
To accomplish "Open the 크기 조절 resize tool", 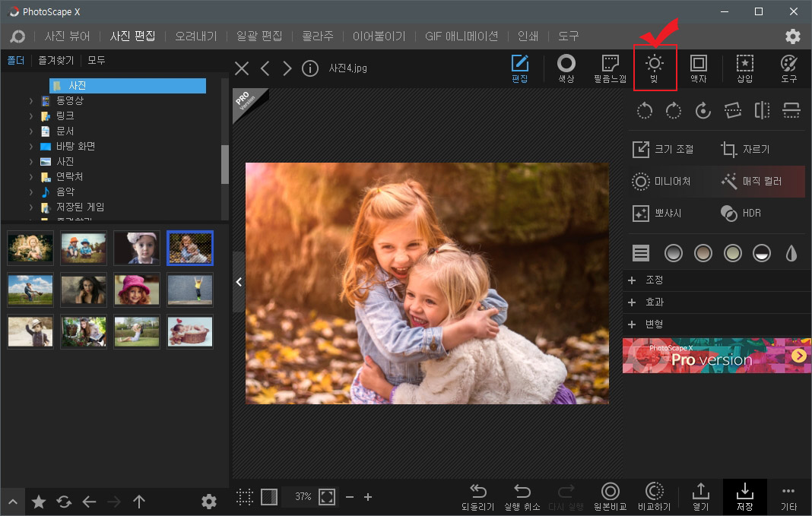I will [x=664, y=149].
